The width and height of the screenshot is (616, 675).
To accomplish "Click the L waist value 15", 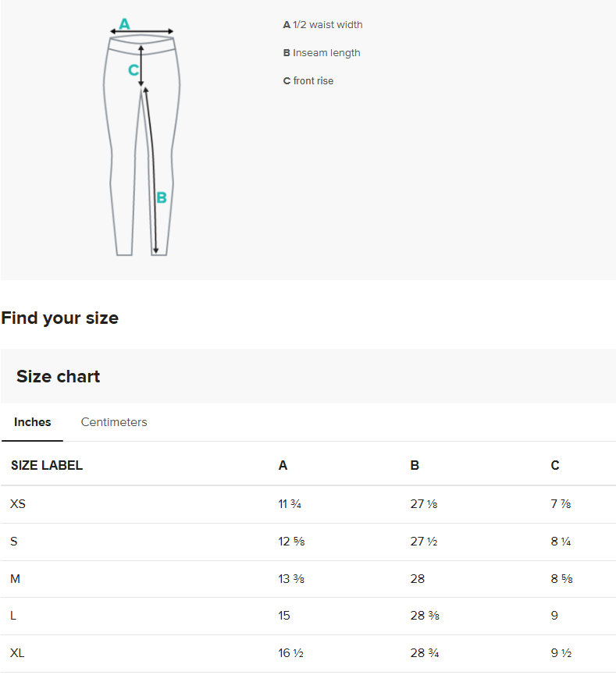I will (284, 616).
